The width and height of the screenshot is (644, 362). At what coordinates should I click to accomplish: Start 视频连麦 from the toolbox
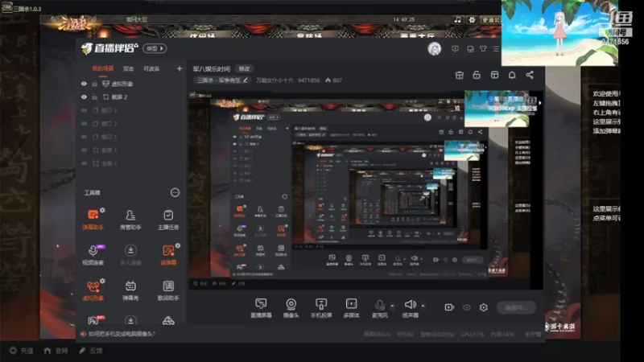click(x=93, y=254)
